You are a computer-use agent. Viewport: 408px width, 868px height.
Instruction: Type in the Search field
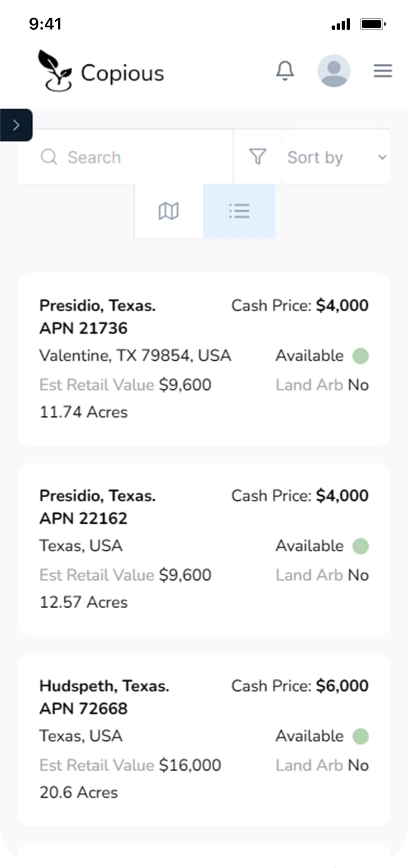click(136, 157)
